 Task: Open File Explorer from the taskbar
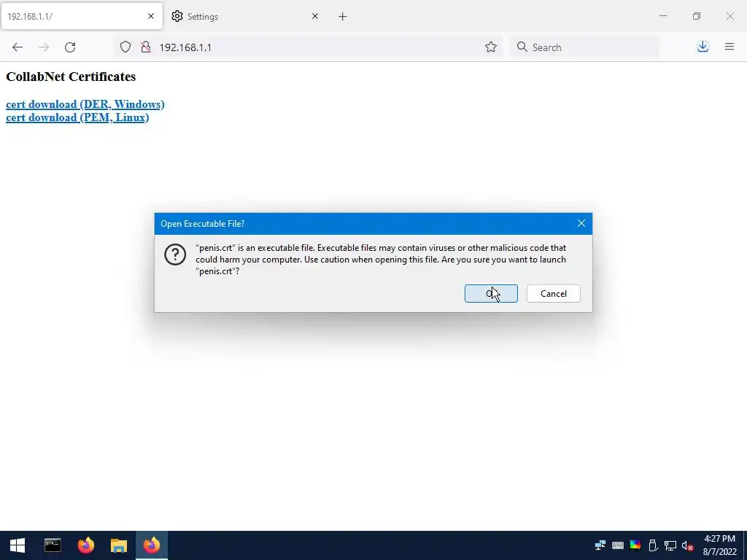coord(119,545)
